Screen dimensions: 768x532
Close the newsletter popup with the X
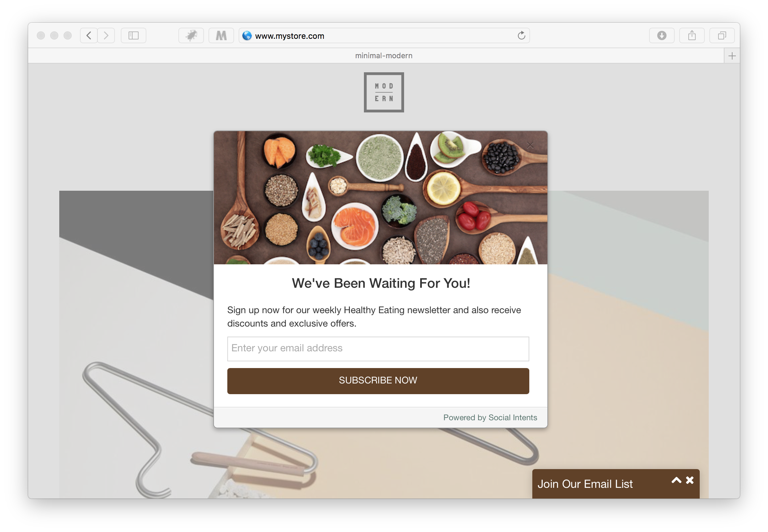(530, 145)
